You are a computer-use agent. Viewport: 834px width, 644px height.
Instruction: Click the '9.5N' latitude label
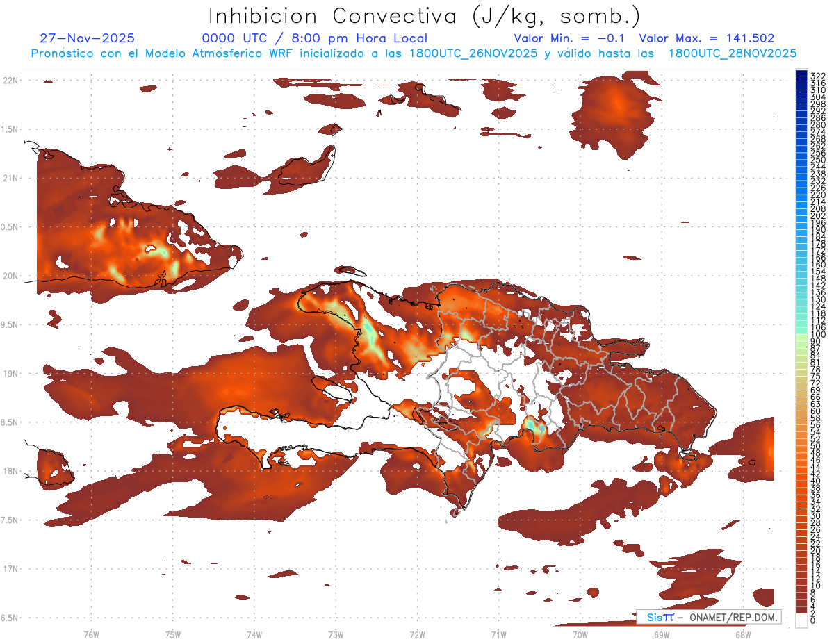[x=10, y=324]
